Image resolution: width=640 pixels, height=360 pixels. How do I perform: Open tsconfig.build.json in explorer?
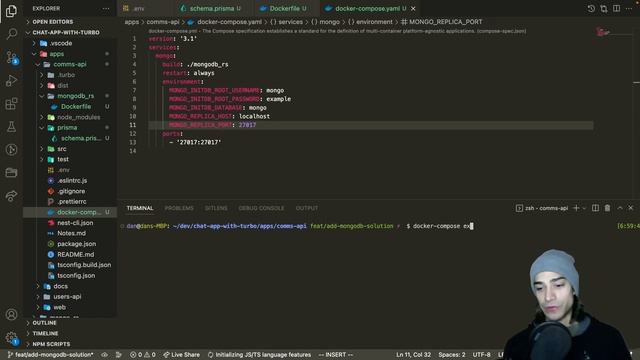84,265
